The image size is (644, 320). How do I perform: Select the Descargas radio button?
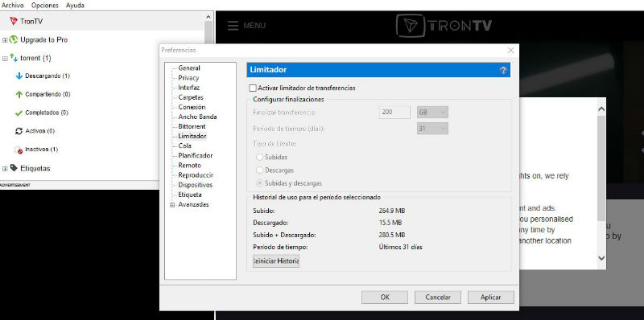click(259, 170)
